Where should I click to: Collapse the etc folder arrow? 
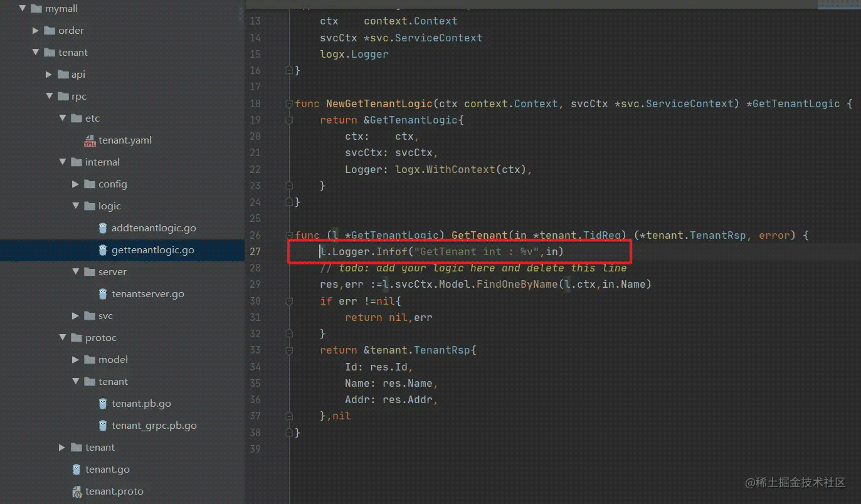(62, 118)
